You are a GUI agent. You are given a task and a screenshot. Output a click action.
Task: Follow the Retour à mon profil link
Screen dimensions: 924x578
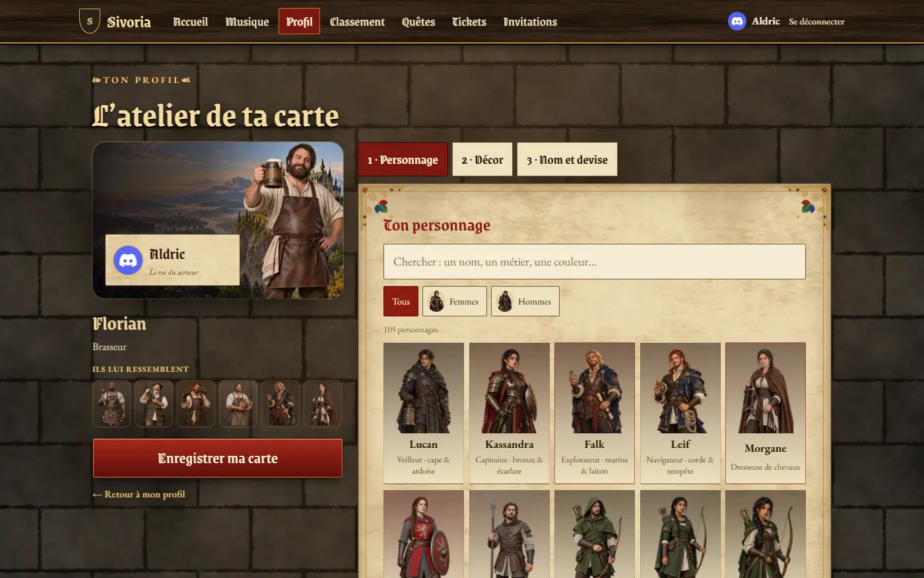[139, 494]
